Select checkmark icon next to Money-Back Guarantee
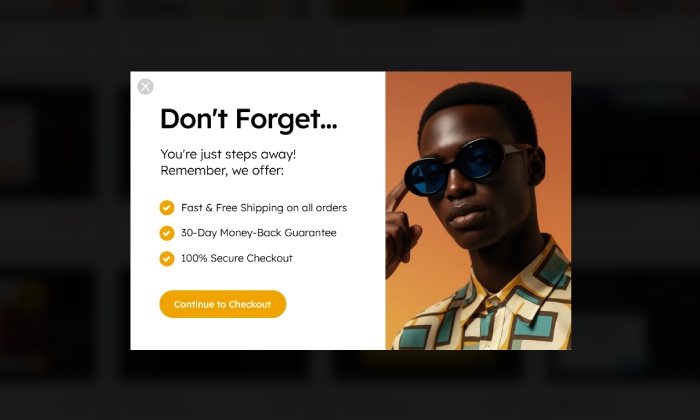The width and height of the screenshot is (700, 420). click(x=167, y=233)
